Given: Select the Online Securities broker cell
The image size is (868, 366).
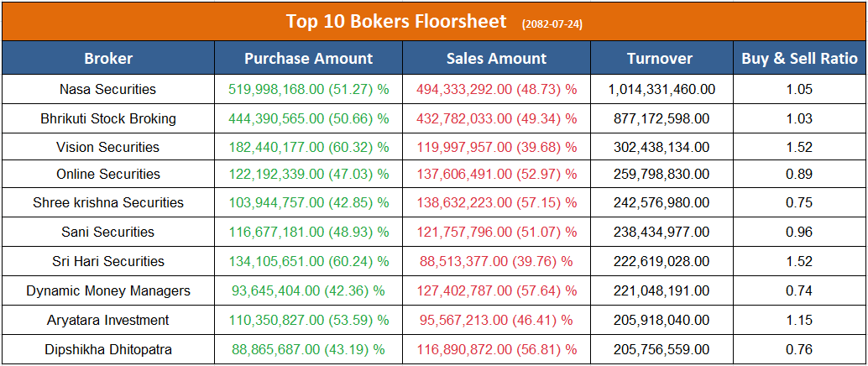Looking at the screenshot, I should click(x=108, y=175).
